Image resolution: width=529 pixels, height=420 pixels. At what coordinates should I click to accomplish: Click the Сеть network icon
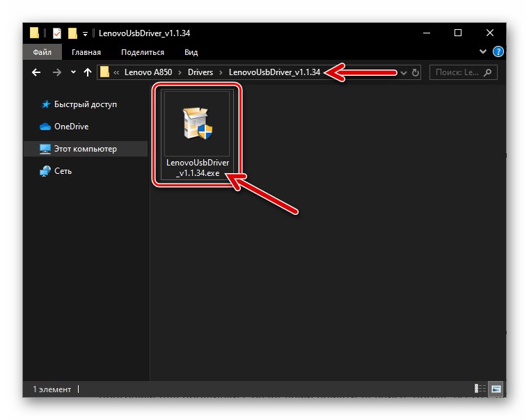45,171
